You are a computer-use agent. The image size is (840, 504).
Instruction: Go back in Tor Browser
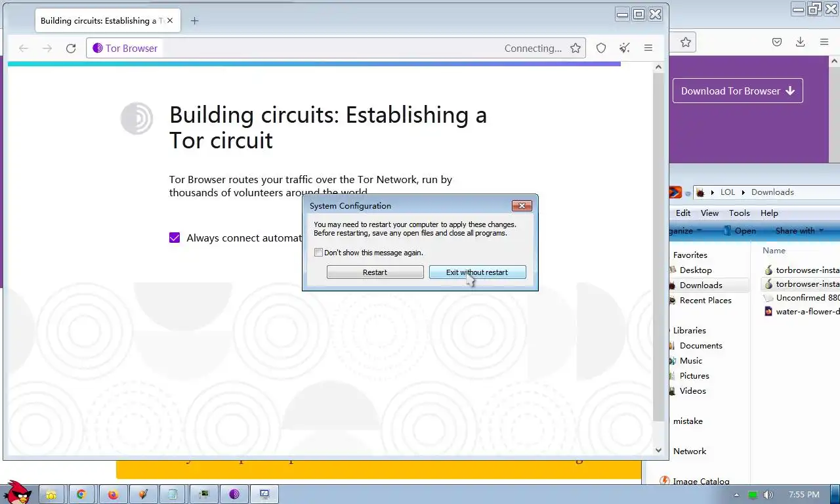(24, 48)
